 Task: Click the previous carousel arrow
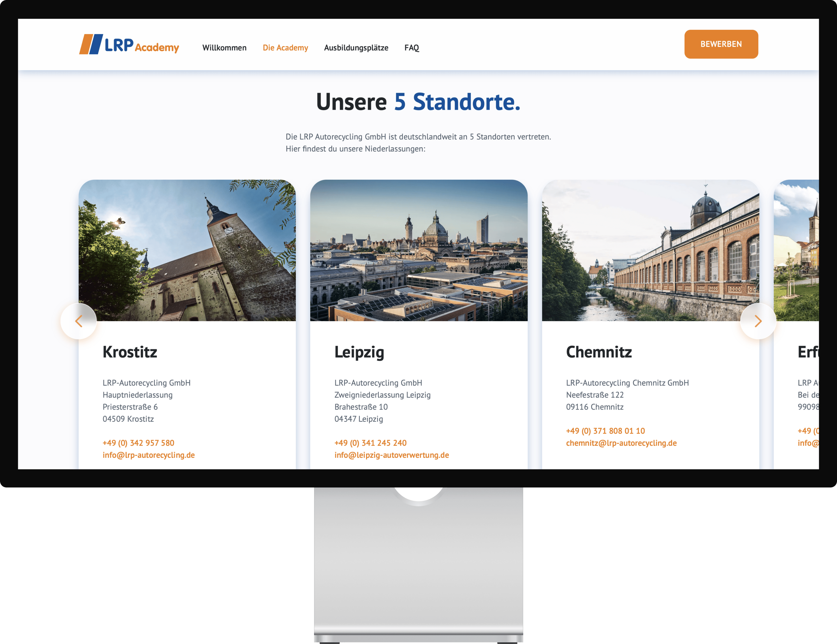tap(79, 321)
